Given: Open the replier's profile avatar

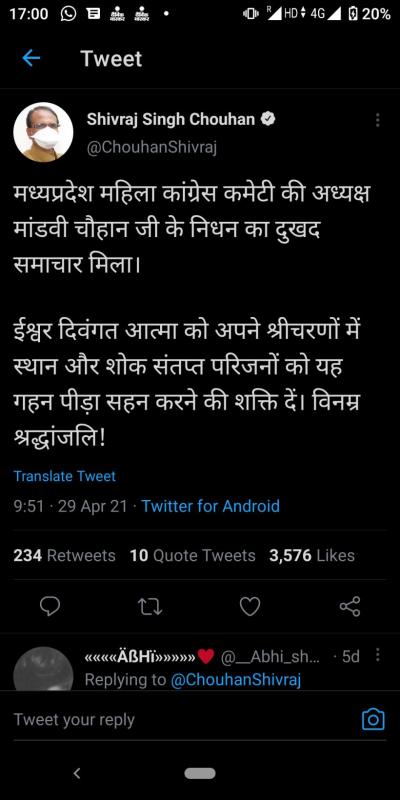Looking at the screenshot, I should click(43, 668).
